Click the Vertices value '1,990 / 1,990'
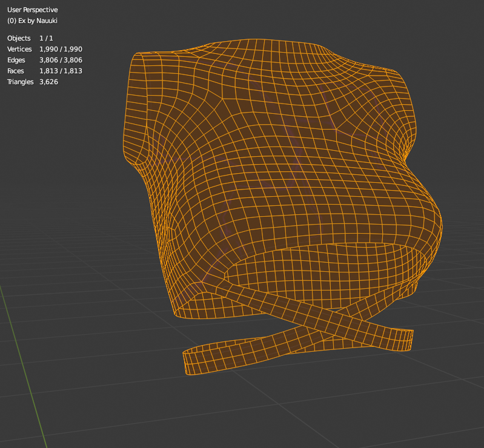This screenshot has width=484, height=448. click(61, 50)
